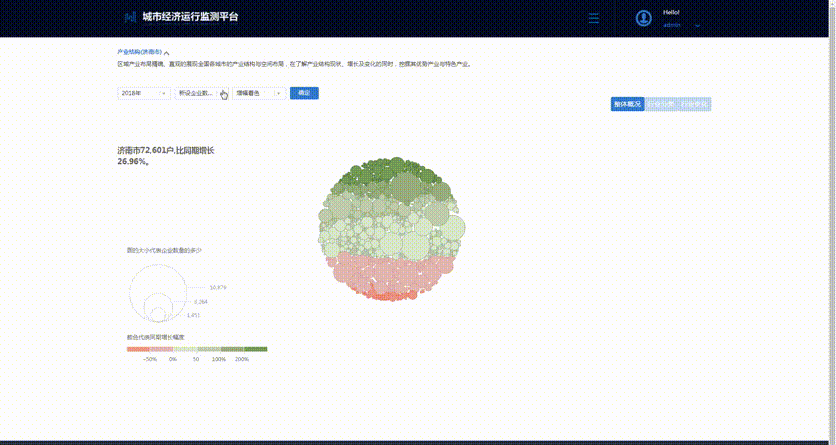Click the red -50% legend swatch
The height and width of the screenshot is (445, 836).
[138, 349]
